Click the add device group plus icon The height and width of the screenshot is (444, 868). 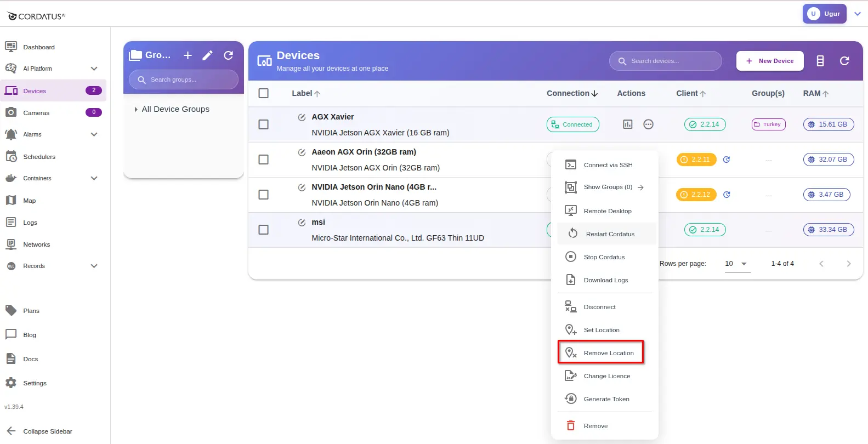click(x=188, y=55)
